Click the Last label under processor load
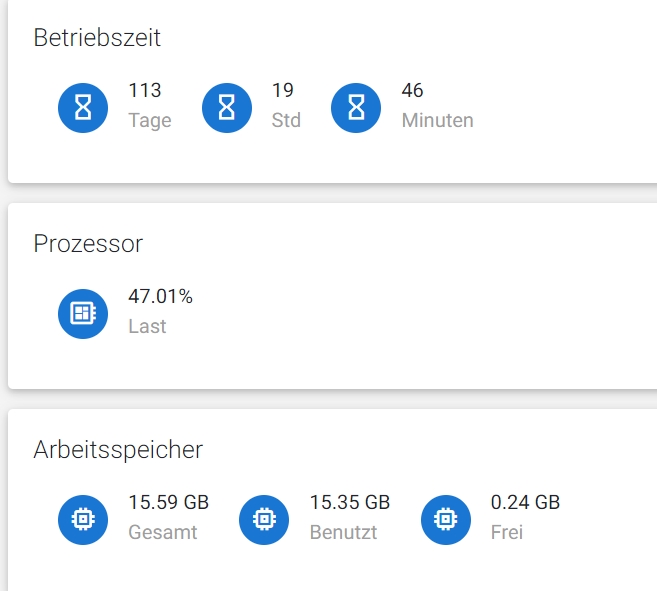Screen dimensions: 657x591 tap(147, 327)
